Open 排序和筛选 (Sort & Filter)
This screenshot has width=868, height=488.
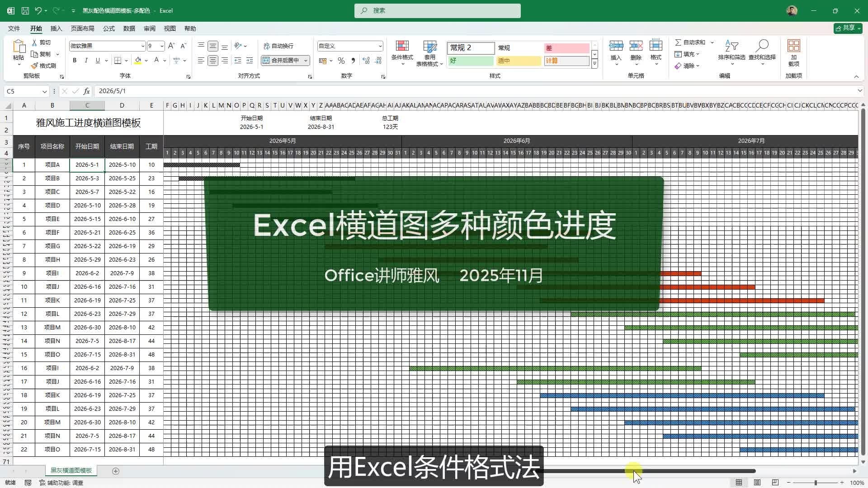pos(731,53)
